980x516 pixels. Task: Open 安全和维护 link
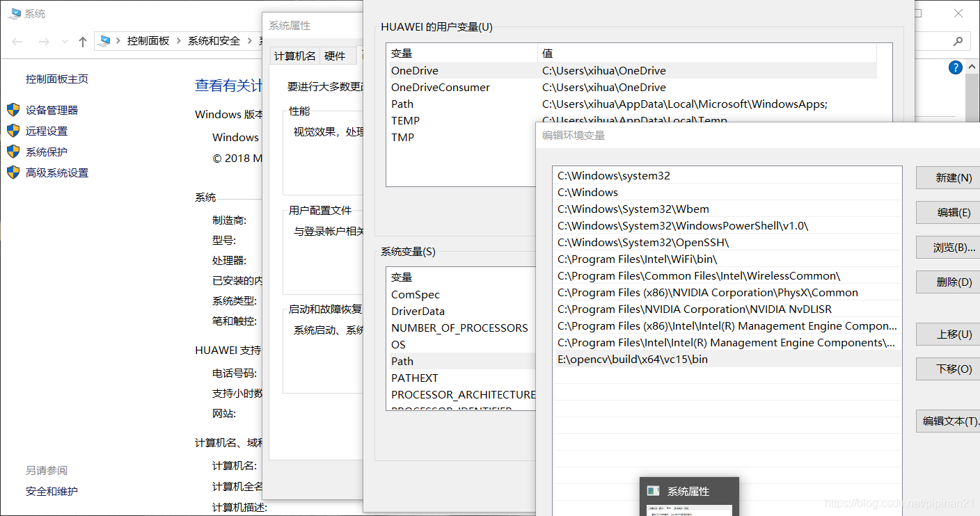click(x=52, y=491)
